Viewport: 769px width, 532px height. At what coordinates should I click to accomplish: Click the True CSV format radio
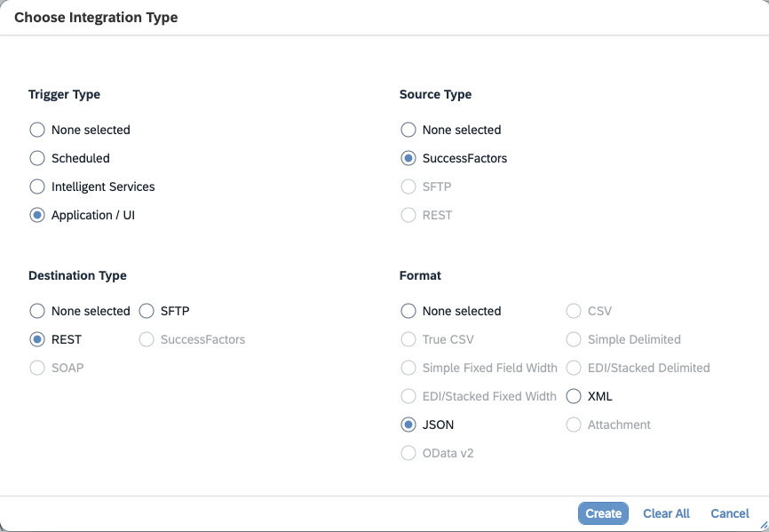[408, 339]
